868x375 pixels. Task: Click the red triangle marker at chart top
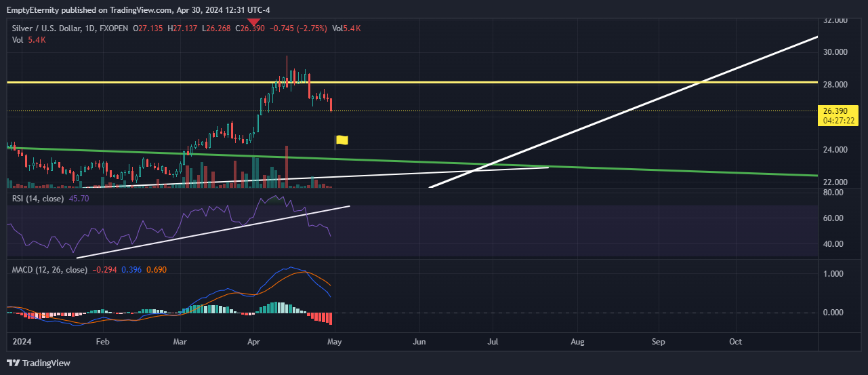pyautogui.click(x=253, y=22)
